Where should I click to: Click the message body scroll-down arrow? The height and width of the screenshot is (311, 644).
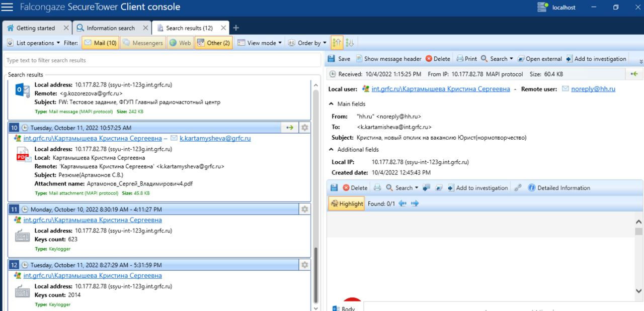click(639, 290)
